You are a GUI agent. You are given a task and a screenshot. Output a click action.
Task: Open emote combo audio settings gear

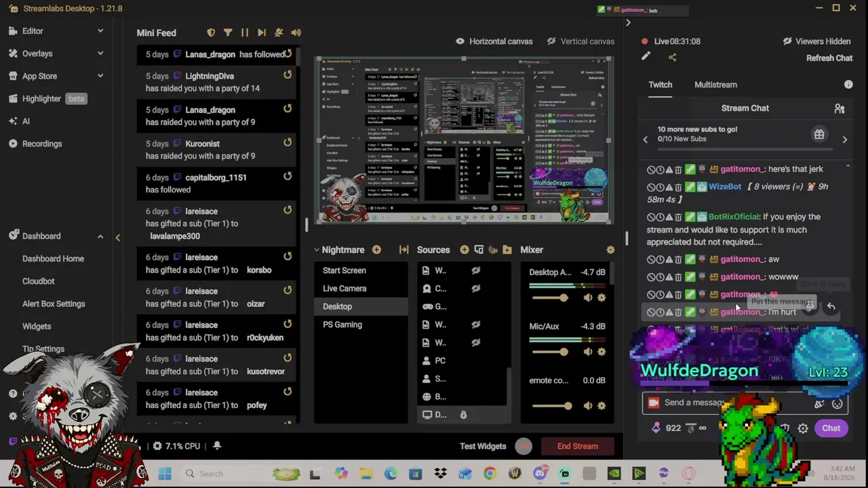point(601,406)
